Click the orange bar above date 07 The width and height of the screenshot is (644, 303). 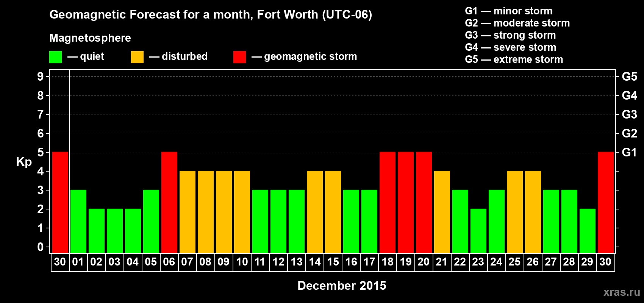[x=188, y=212]
